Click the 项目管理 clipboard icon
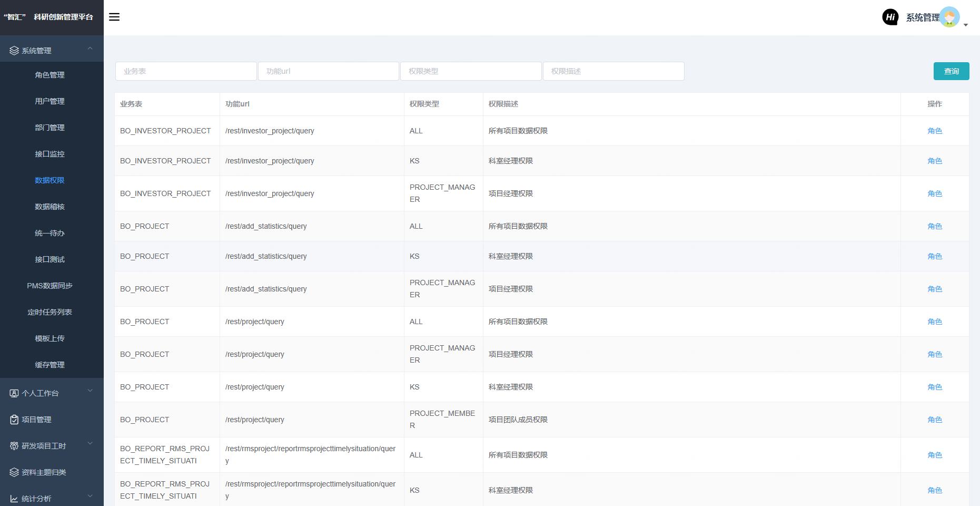The image size is (980, 506). coord(14,420)
